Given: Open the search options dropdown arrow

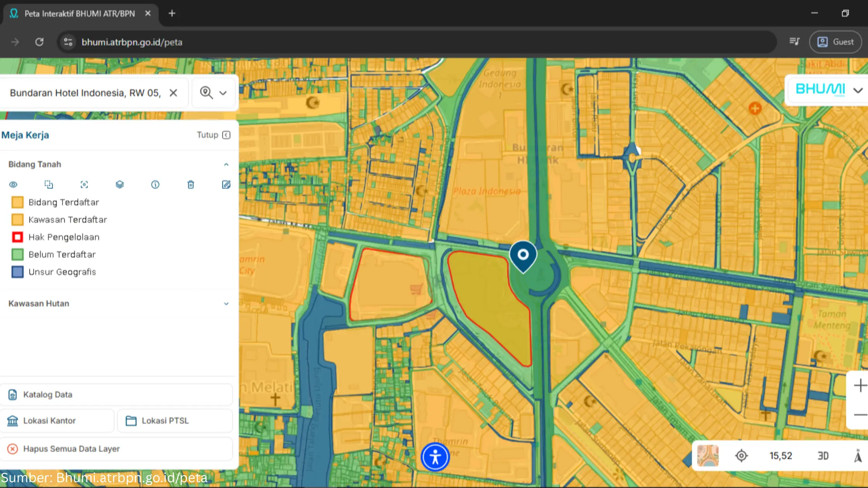Looking at the screenshot, I should coord(223,93).
